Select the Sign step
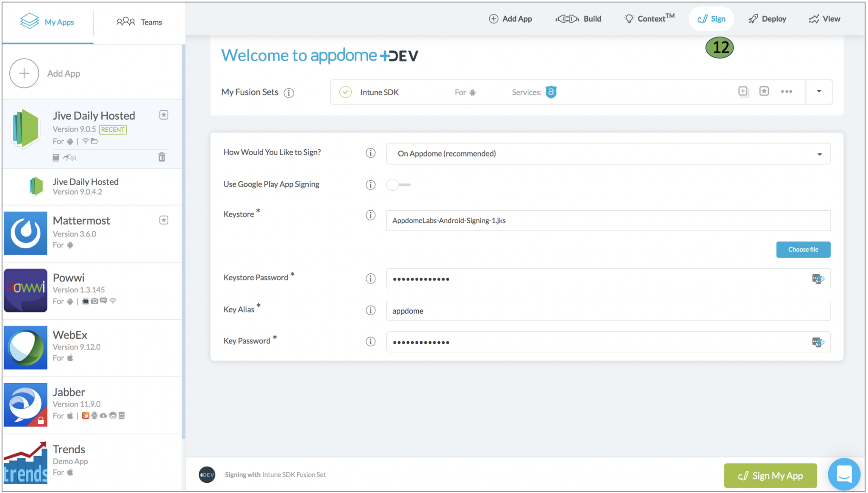The height and width of the screenshot is (493, 868). coord(711,19)
